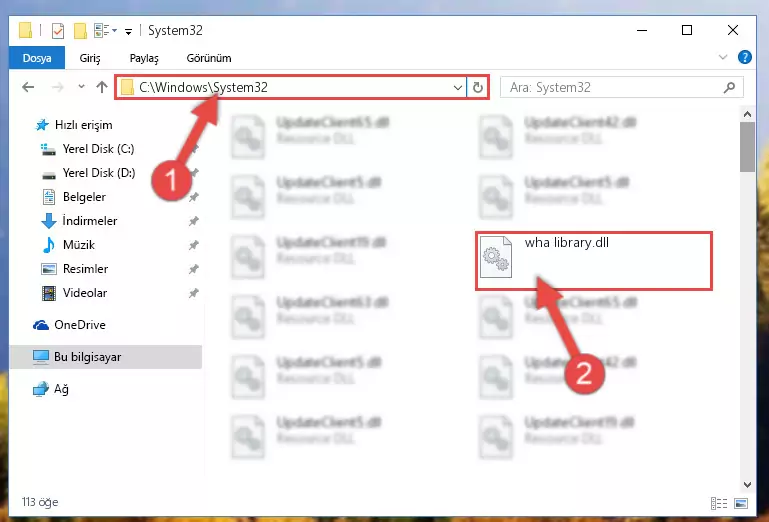Viewport: 769px width, 522px height.
Task: Select Bu bilgisayar in navigation pane
Action: coord(105,357)
